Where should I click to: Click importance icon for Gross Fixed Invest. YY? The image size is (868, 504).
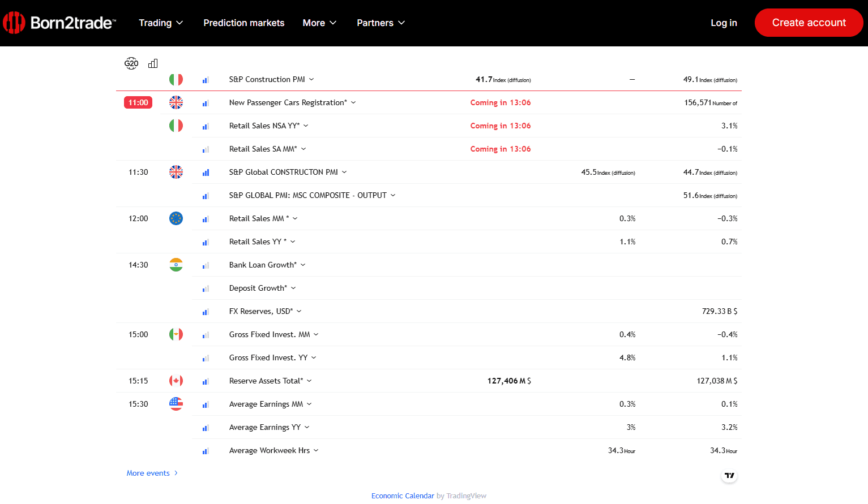pos(206,359)
